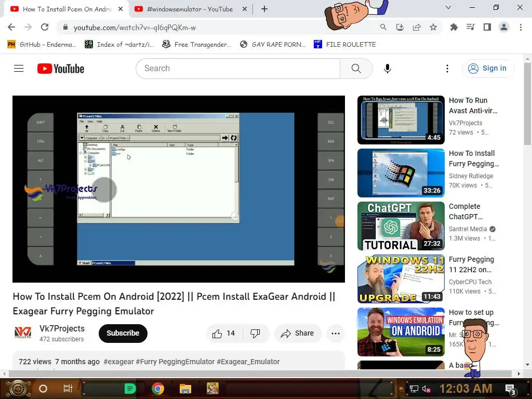Select the How To Install Pcem tab
This screenshot has width=532, height=399.
point(67,9)
